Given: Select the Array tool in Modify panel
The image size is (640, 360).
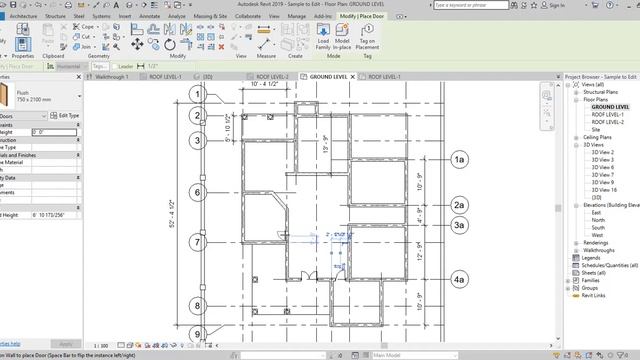Looking at the screenshot, I should coord(200,37).
